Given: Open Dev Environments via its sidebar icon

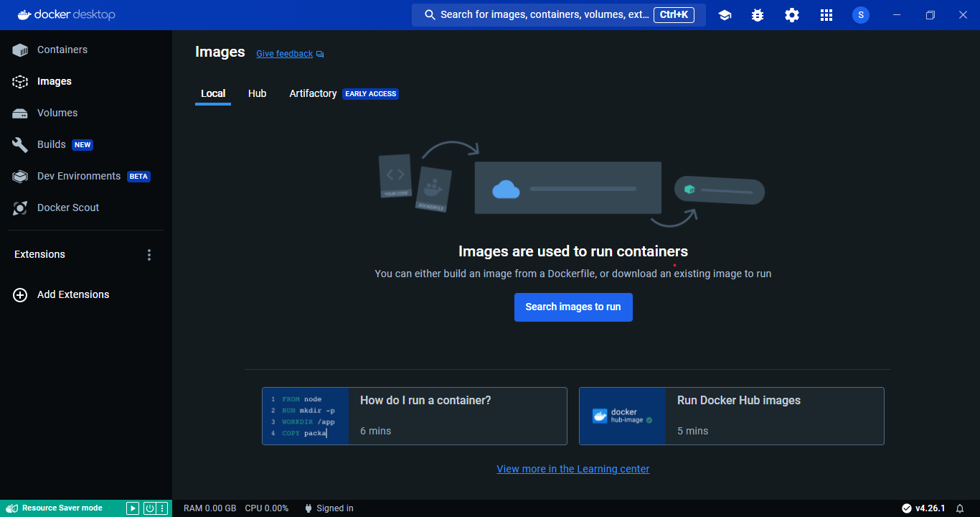Looking at the screenshot, I should click(20, 177).
